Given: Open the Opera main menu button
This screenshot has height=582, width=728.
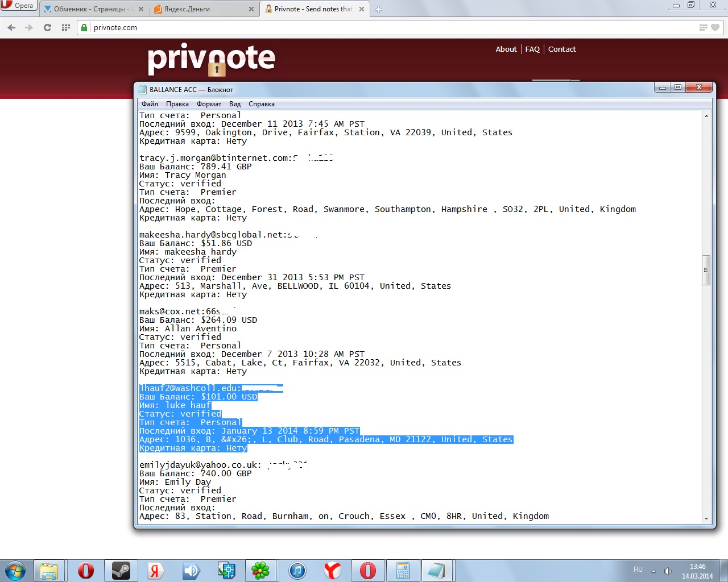Looking at the screenshot, I should click(x=18, y=6).
